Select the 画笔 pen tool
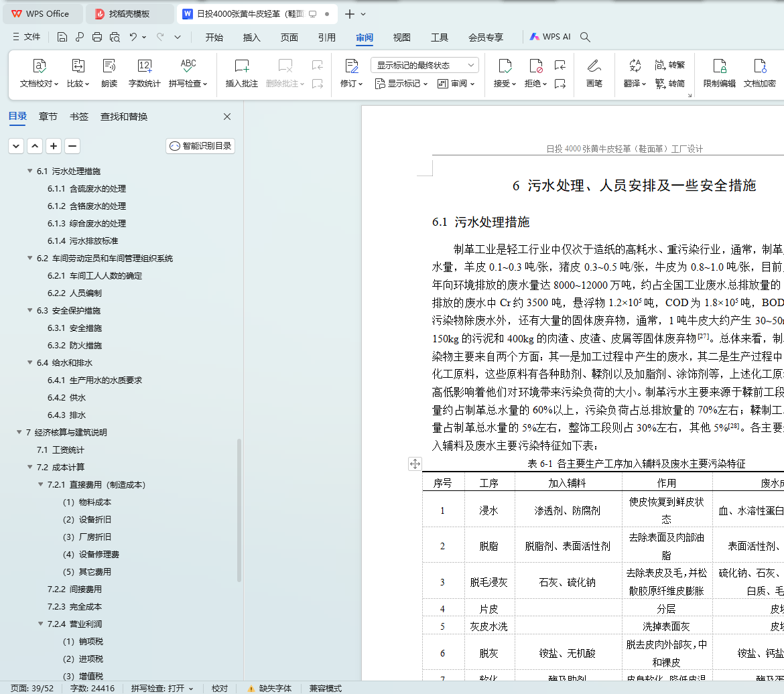Screen dimensions: 784x694 [x=594, y=73]
